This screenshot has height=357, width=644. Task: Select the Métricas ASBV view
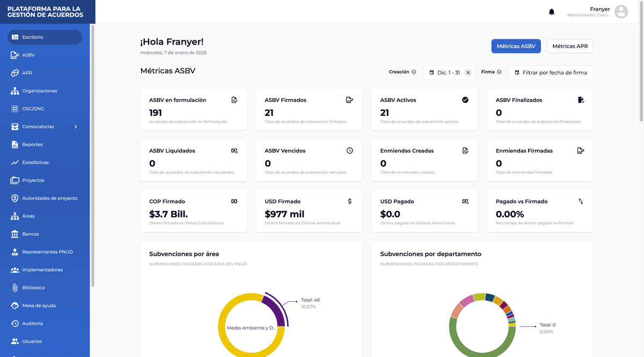(515, 46)
